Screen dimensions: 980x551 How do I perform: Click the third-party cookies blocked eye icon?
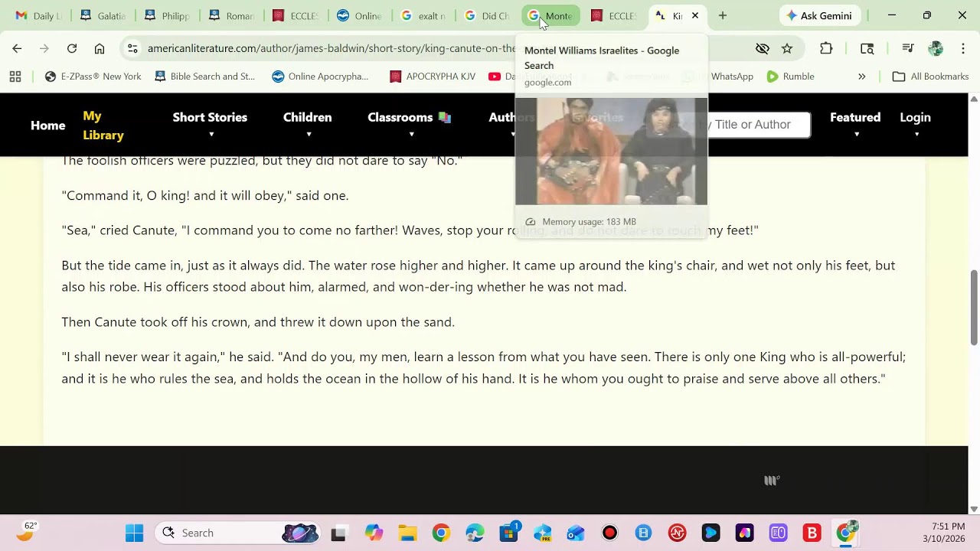[x=763, y=48]
